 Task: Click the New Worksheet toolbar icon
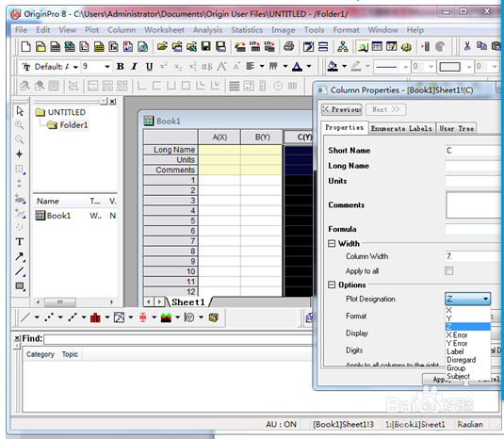pos(55,47)
